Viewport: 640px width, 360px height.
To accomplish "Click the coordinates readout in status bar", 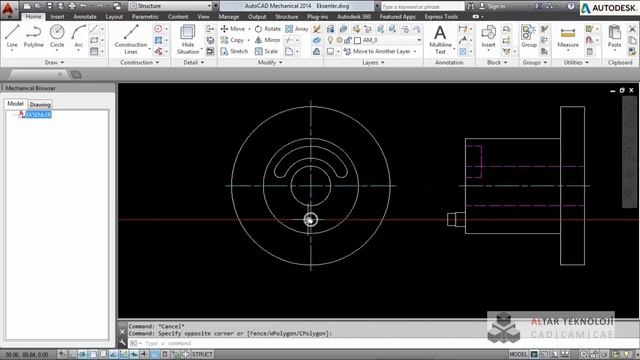I will (x=27, y=355).
